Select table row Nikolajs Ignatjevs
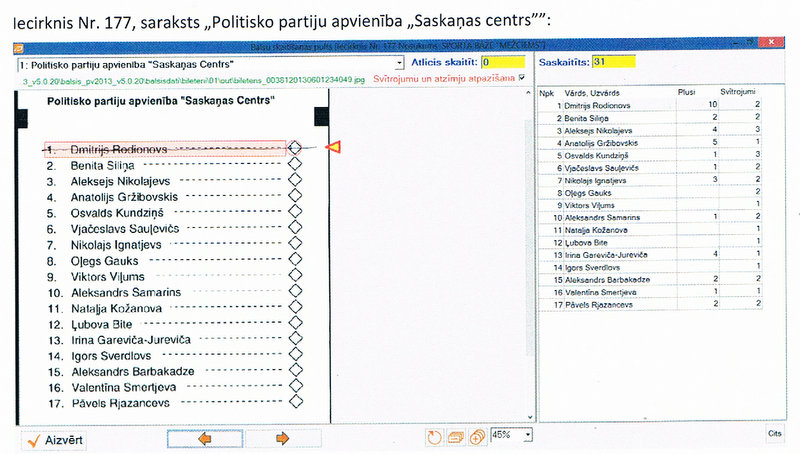The height and width of the screenshot is (454, 800). point(650,180)
